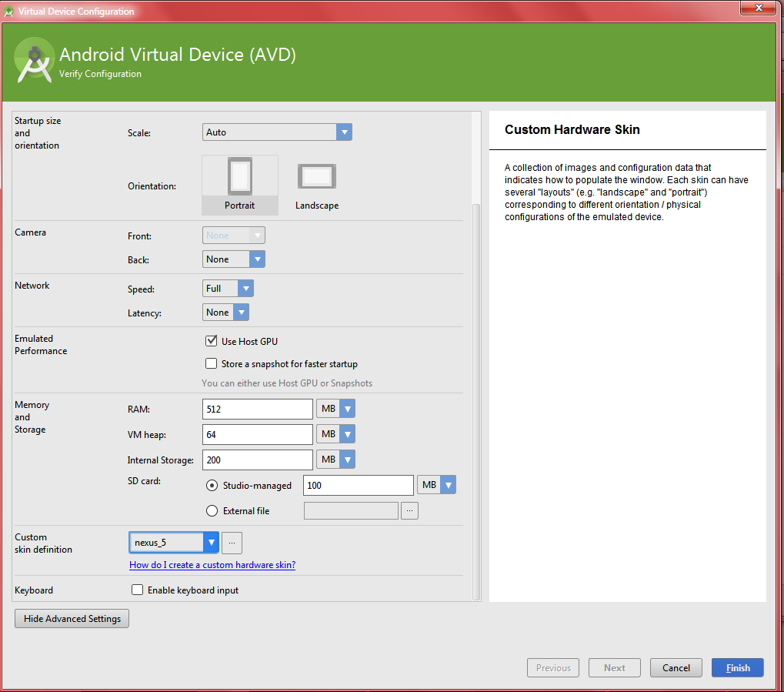The width and height of the screenshot is (784, 692).
Task: Close the Virtual Device Configuration window
Action: 759,8
